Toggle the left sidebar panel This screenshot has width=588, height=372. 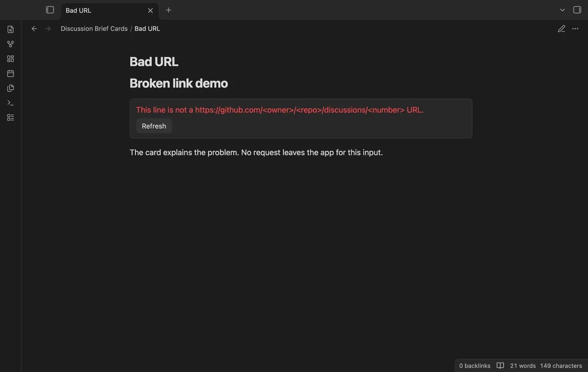pos(50,10)
